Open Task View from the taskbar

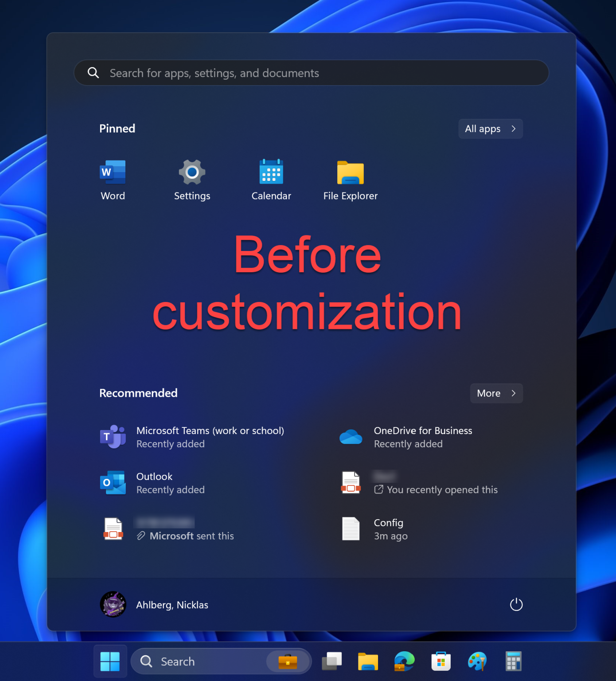[332, 661]
